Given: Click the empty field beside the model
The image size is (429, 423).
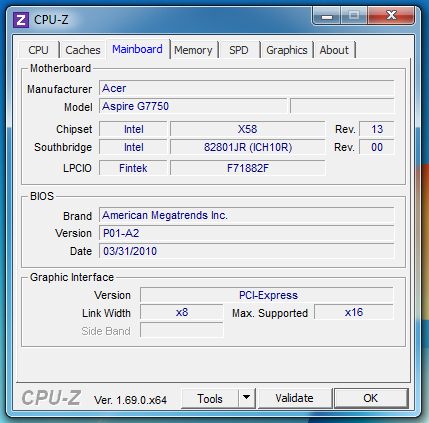Looking at the screenshot, I should (342, 106).
